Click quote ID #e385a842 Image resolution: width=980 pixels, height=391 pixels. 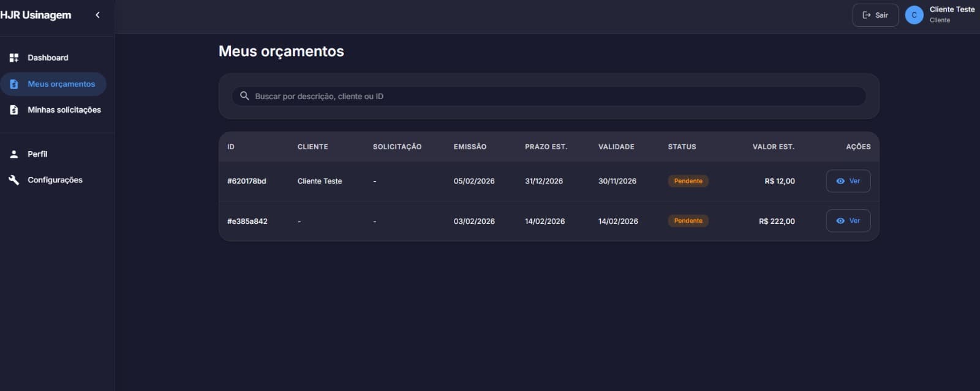247,222
